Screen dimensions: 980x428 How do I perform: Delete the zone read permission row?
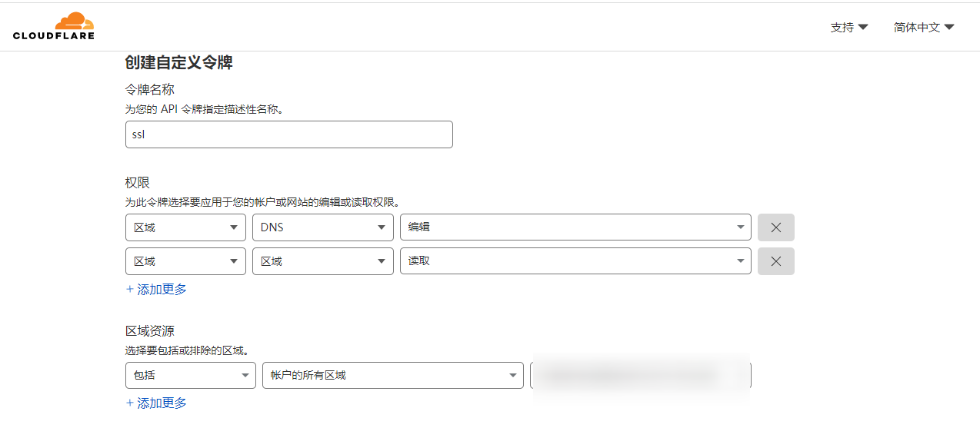(775, 261)
